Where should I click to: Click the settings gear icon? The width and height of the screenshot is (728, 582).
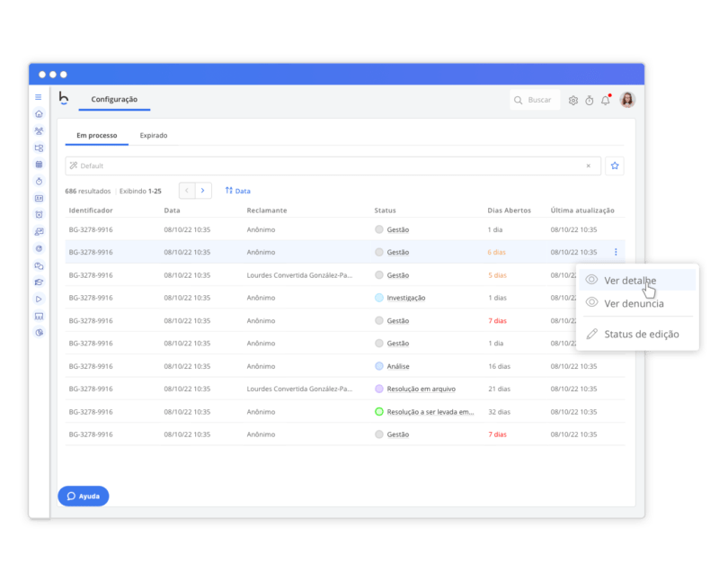(573, 101)
